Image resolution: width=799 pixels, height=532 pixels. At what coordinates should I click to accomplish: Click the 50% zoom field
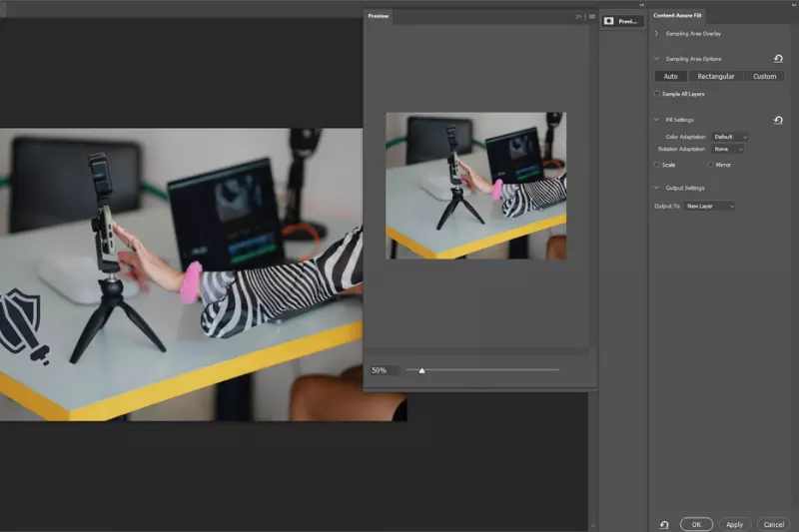point(385,370)
